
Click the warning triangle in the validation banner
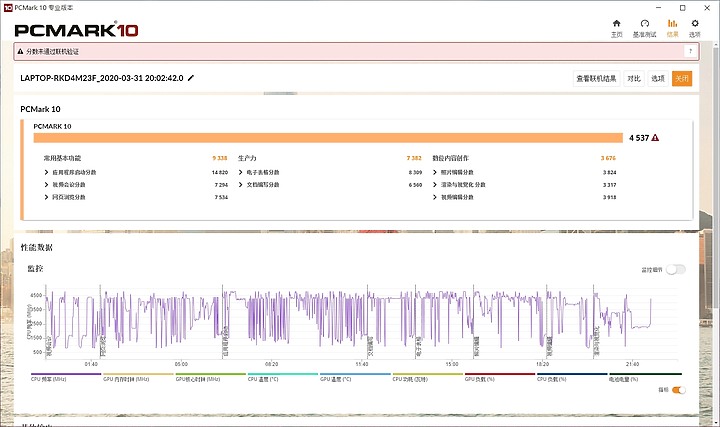tap(20, 51)
